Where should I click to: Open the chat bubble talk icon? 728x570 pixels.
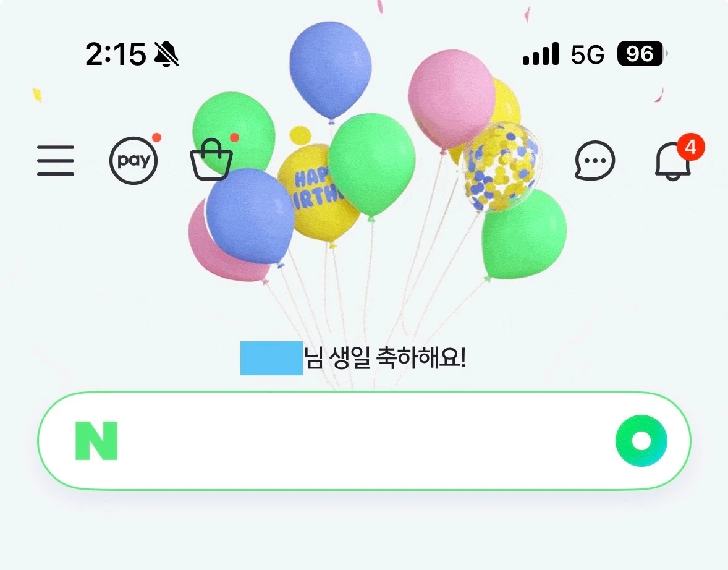[x=595, y=160]
